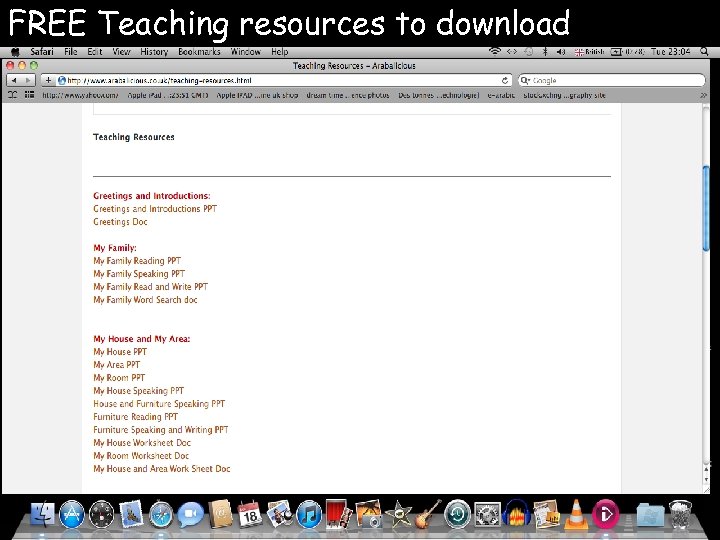Open iTunes music note icon in Dock
The width and height of the screenshot is (720, 540).
[309, 514]
